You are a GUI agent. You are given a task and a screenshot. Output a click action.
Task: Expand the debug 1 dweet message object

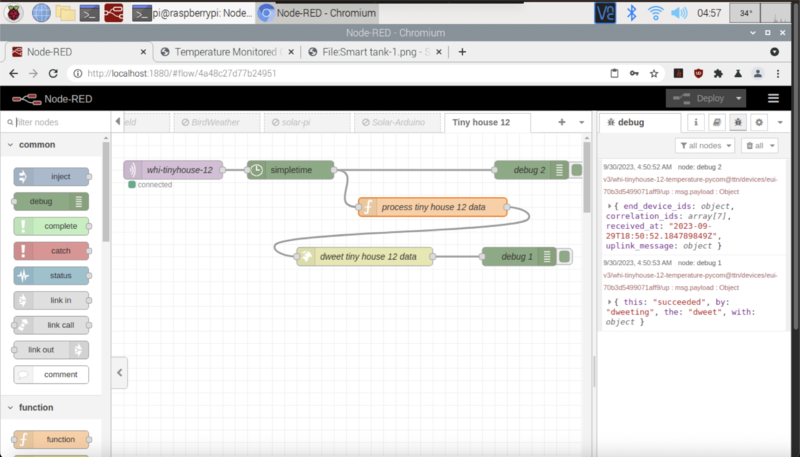click(609, 302)
